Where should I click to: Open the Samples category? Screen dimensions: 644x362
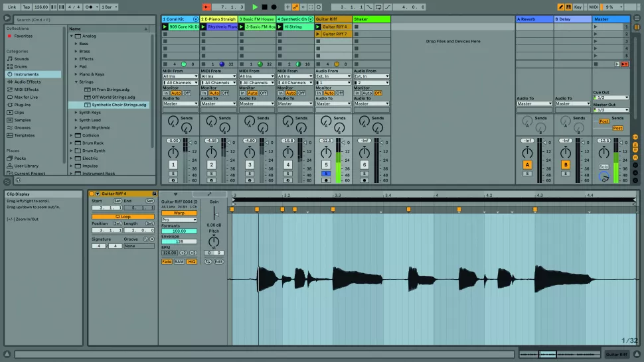[x=23, y=120]
